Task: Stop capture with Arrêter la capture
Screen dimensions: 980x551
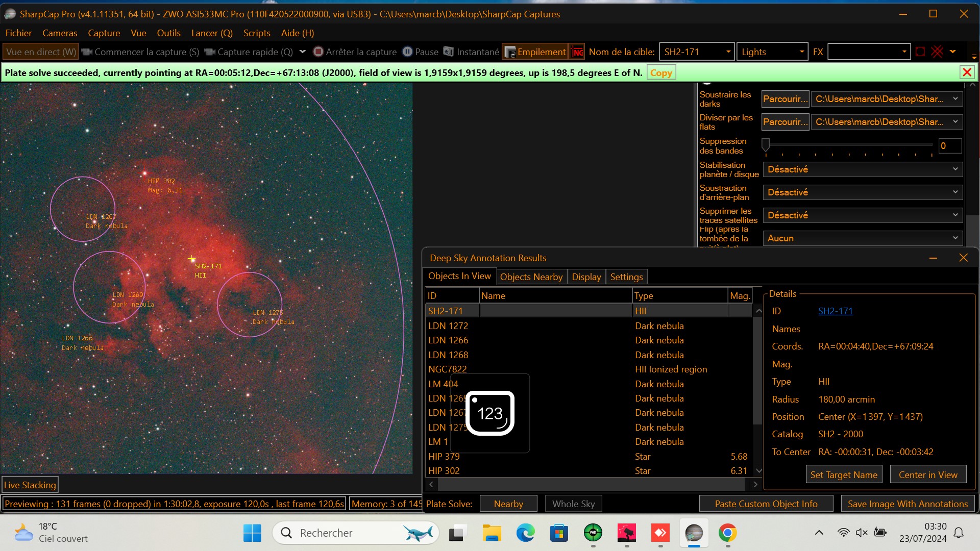Action: 355,52
